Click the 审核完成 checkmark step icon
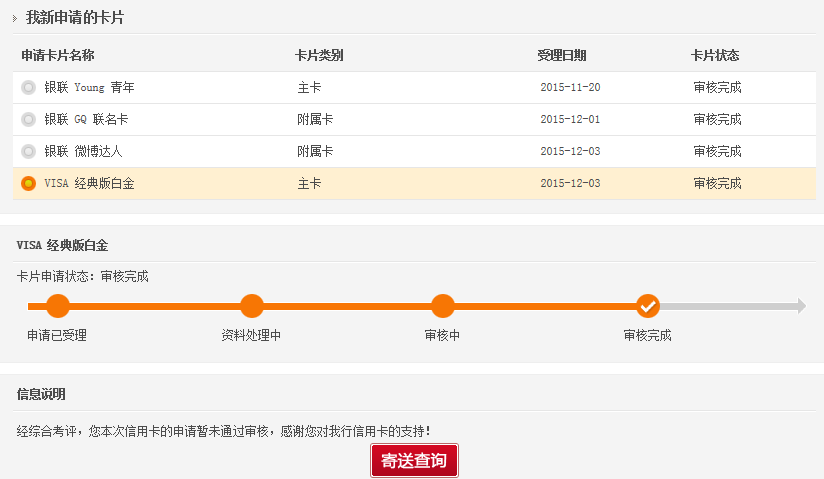Viewport: 824px width, 479px height. point(648,306)
